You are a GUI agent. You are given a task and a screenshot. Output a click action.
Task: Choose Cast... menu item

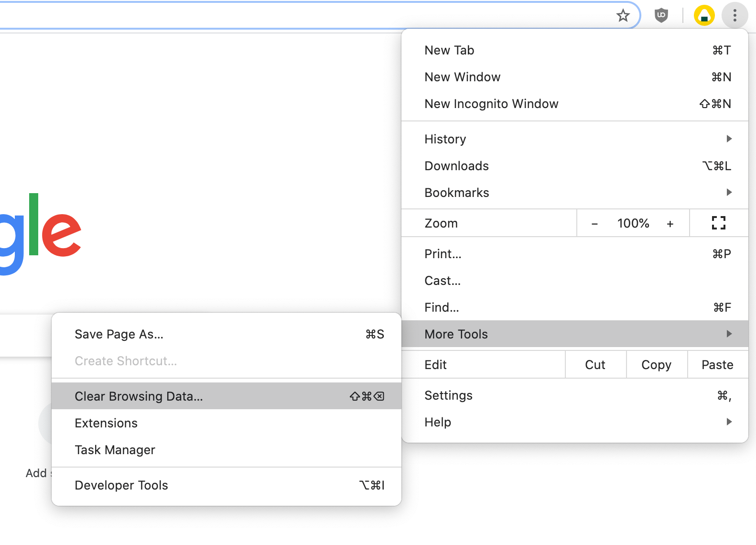click(x=575, y=281)
